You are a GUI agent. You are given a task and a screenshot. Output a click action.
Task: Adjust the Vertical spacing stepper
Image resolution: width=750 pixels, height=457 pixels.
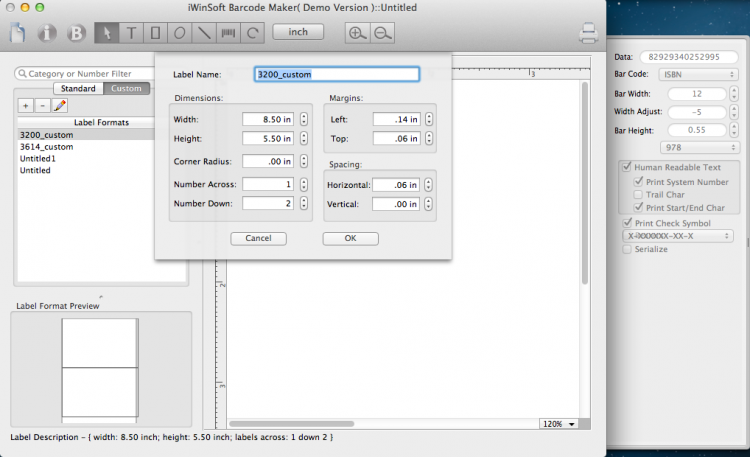pos(428,204)
